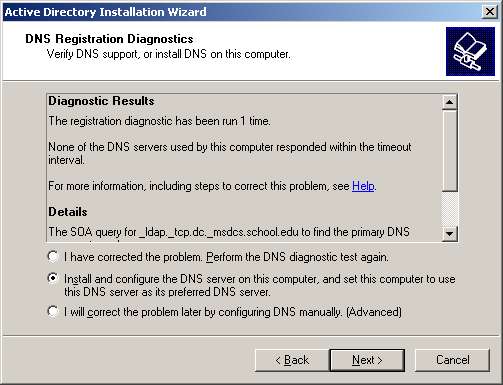Image resolution: width=503 pixels, height=385 pixels.
Task: Open the Help link in diagnostic results
Action: pyautogui.click(x=363, y=186)
